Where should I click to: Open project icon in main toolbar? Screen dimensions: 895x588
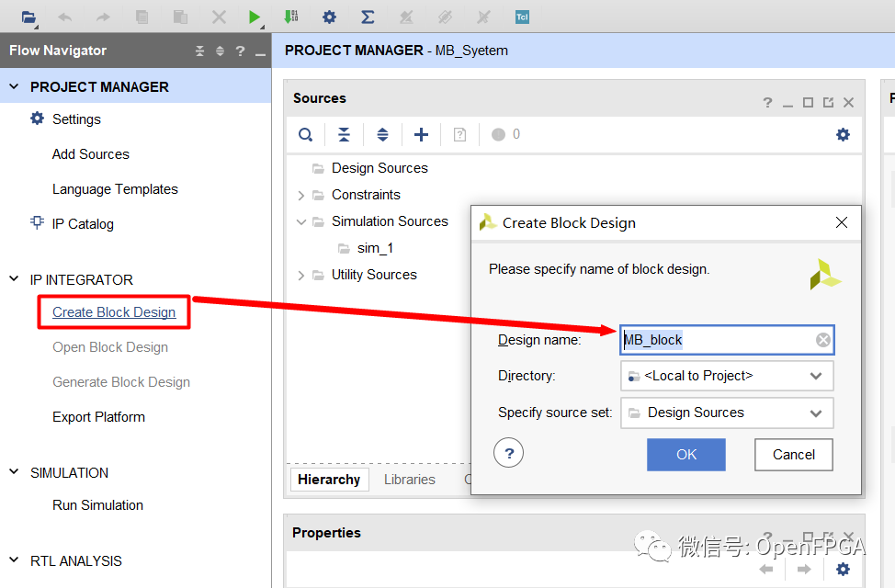point(28,17)
